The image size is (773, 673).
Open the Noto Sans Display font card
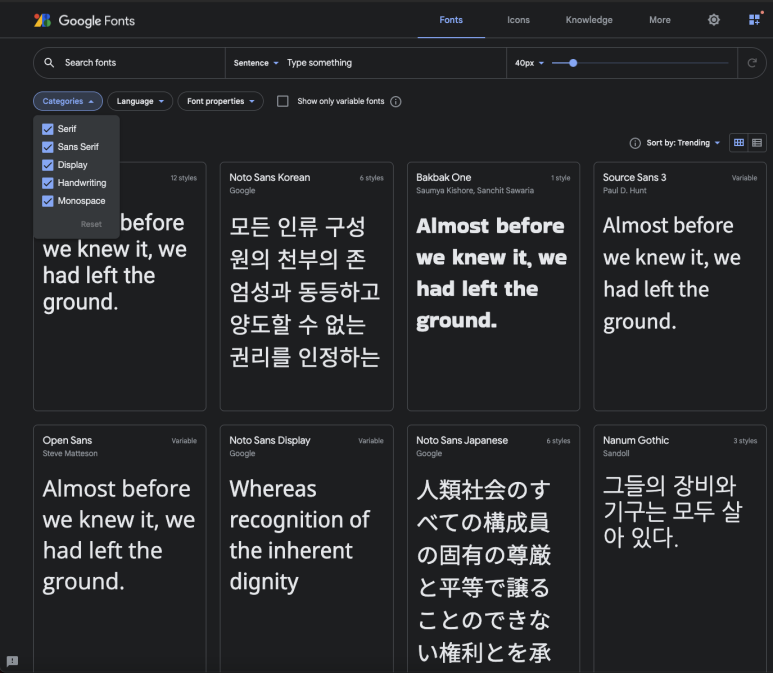[x=307, y=549]
